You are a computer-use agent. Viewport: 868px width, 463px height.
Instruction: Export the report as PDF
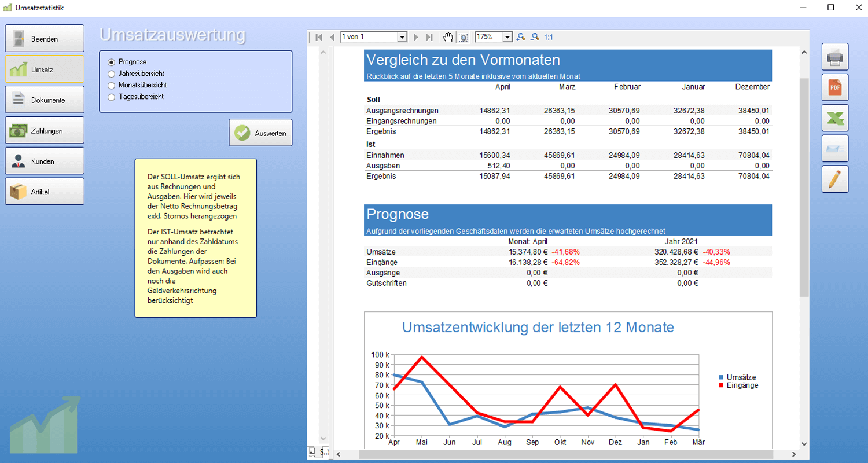[x=835, y=87]
